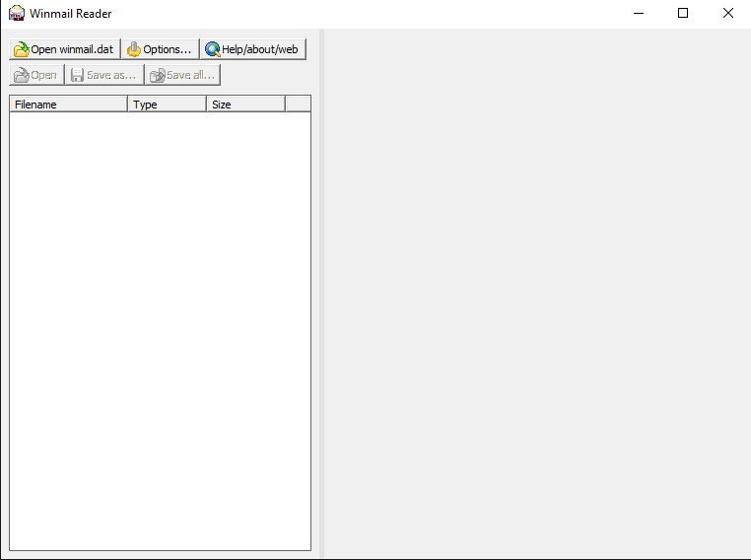The height and width of the screenshot is (560, 751).
Task: Sort by the Size column header
Action: pyautogui.click(x=245, y=104)
